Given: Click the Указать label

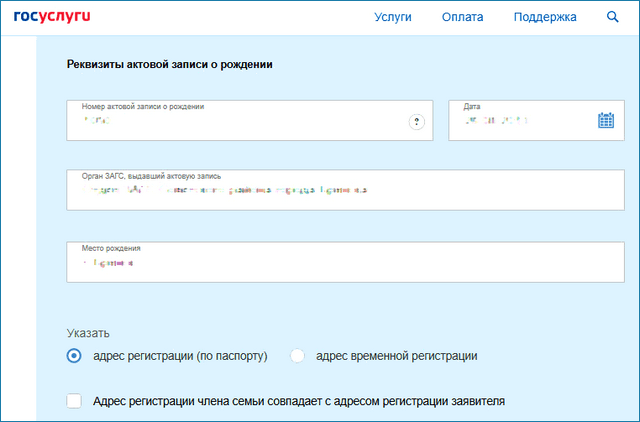Looking at the screenshot, I should 88,333.
